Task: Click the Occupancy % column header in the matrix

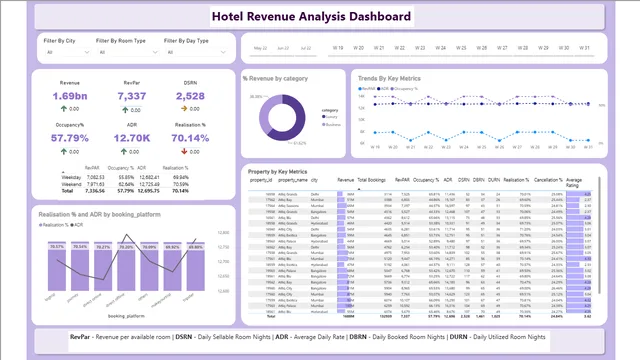Action: [121, 168]
